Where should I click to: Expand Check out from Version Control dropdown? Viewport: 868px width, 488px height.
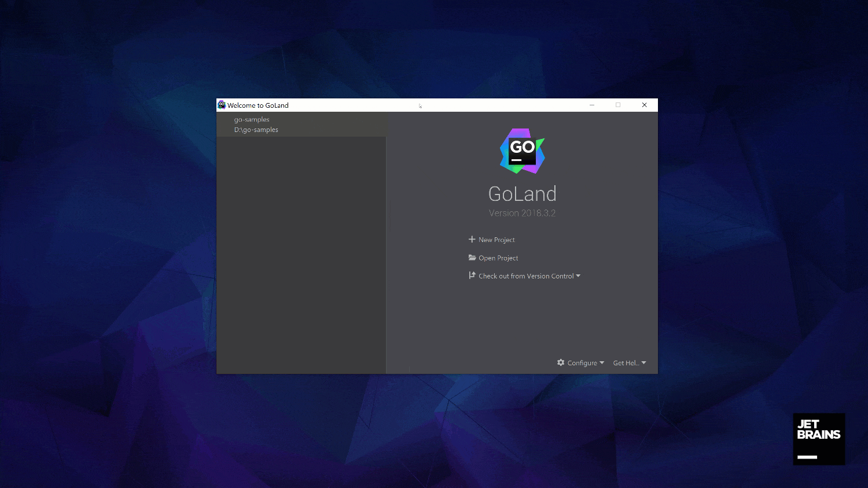click(578, 276)
